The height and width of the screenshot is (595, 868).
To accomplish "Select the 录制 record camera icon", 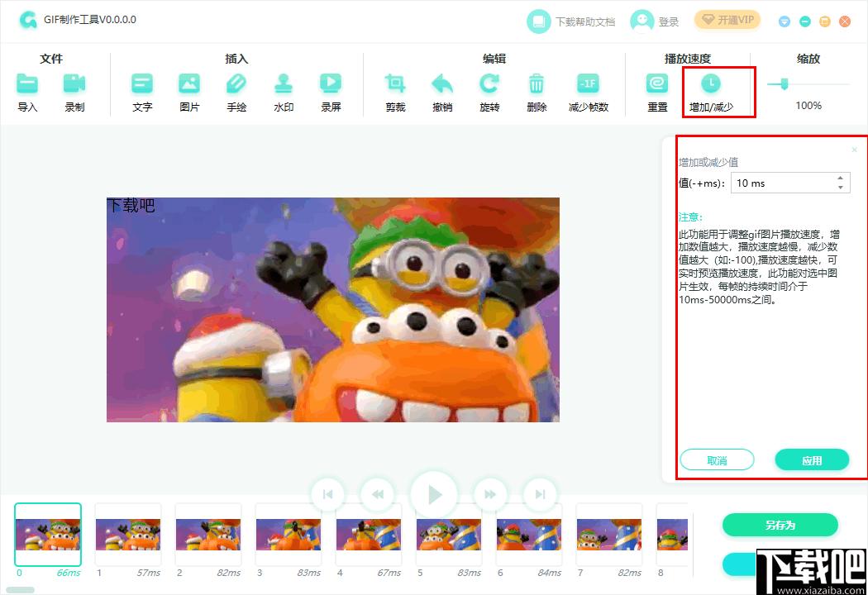I will pos(74,84).
